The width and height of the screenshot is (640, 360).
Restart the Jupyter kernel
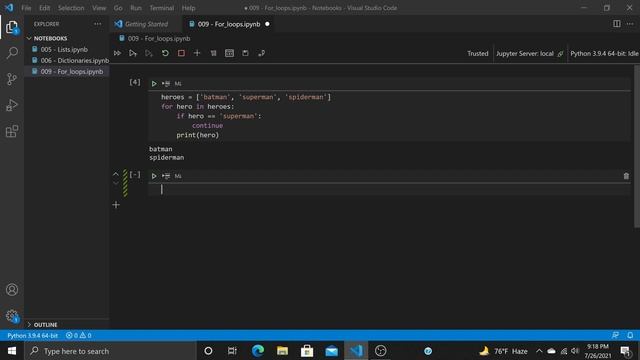click(165, 53)
